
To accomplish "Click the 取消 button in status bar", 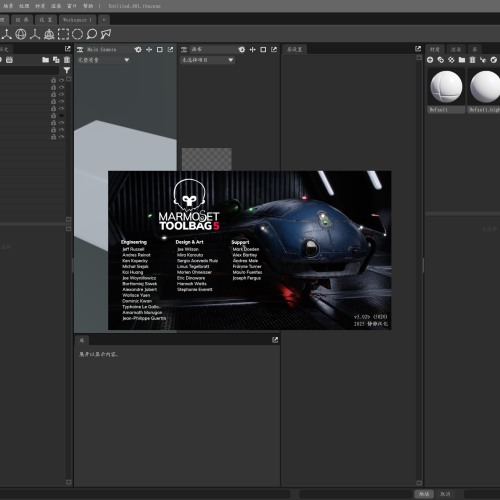I will [x=445, y=494].
